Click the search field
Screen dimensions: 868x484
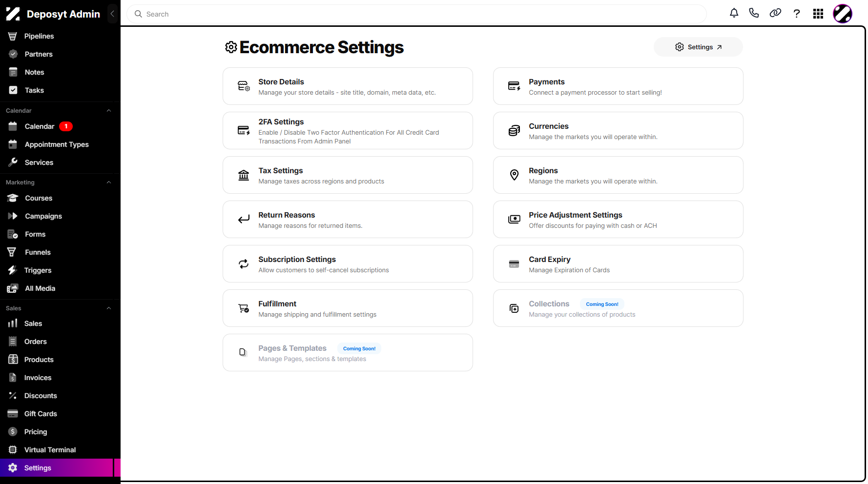tap(416, 14)
